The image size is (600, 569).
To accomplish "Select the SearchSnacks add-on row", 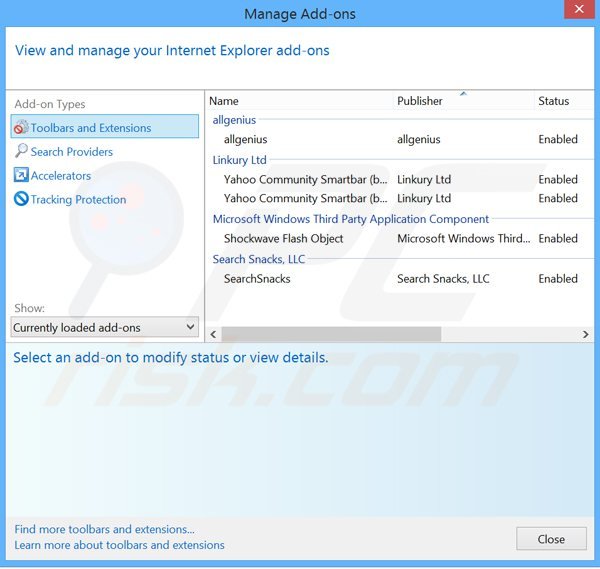I will (400, 279).
